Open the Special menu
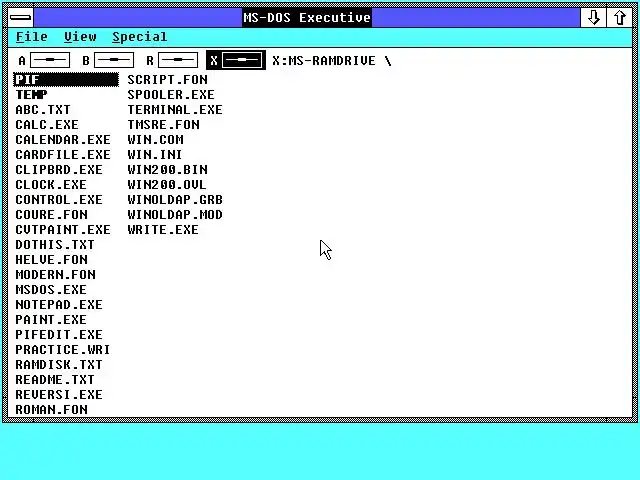 (x=140, y=37)
